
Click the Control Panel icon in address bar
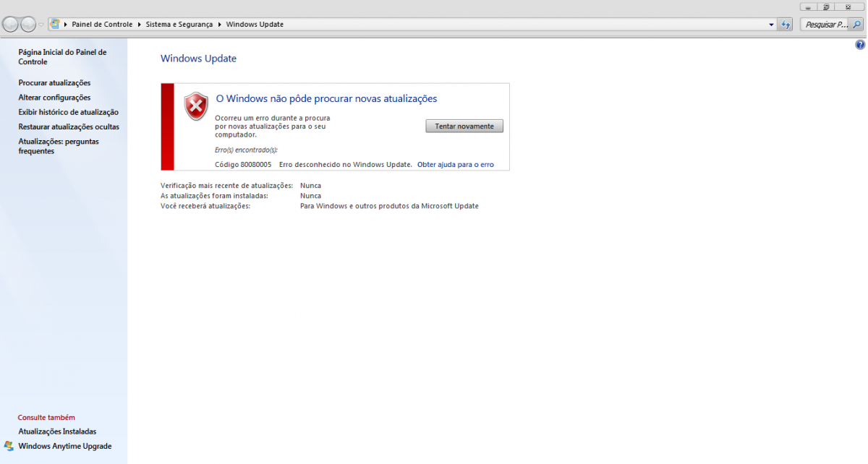click(55, 24)
